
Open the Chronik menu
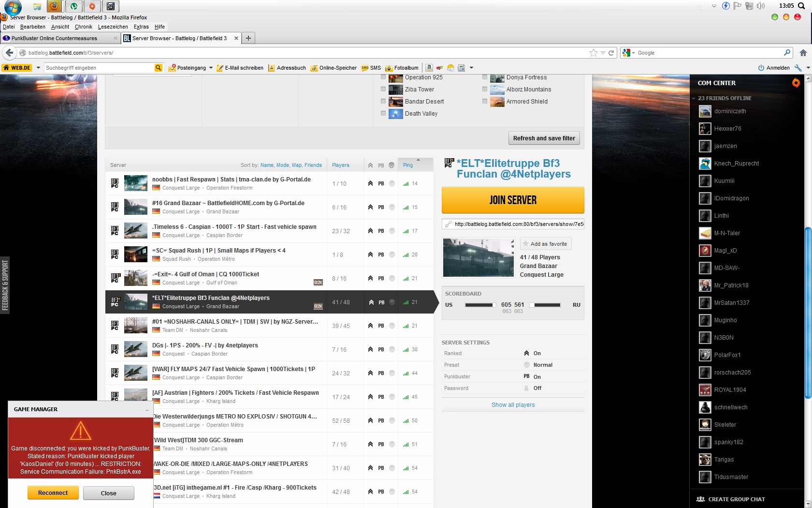tap(84, 27)
